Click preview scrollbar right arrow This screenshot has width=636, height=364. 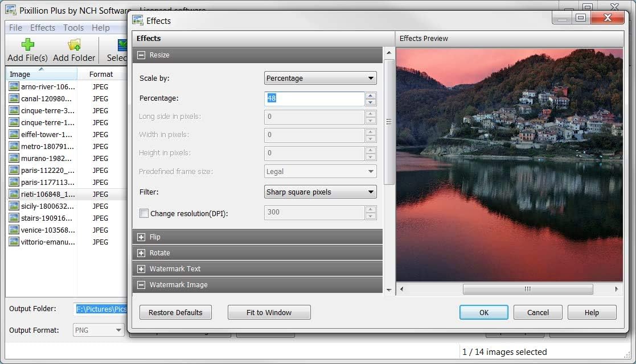[617, 289]
